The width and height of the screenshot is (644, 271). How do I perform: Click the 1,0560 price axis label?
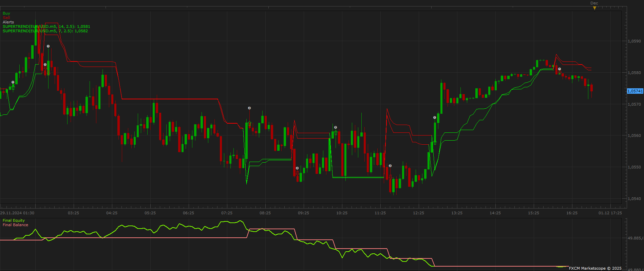(x=634, y=135)
